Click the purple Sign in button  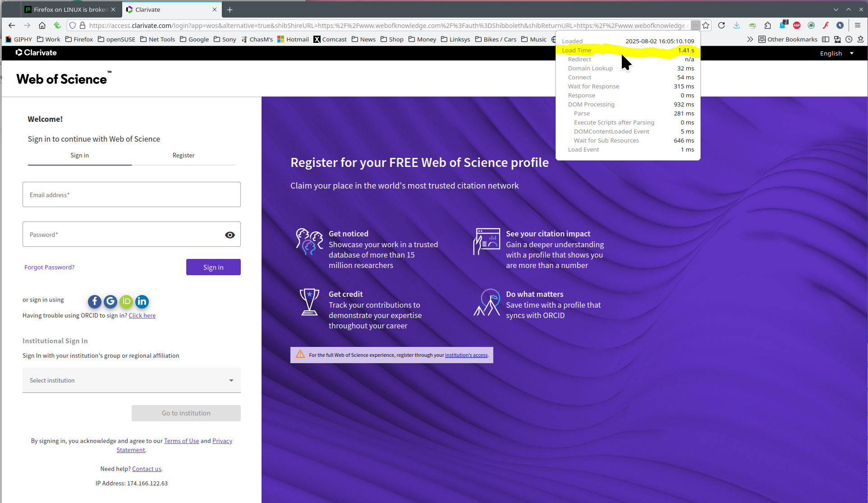pos(213,267)
